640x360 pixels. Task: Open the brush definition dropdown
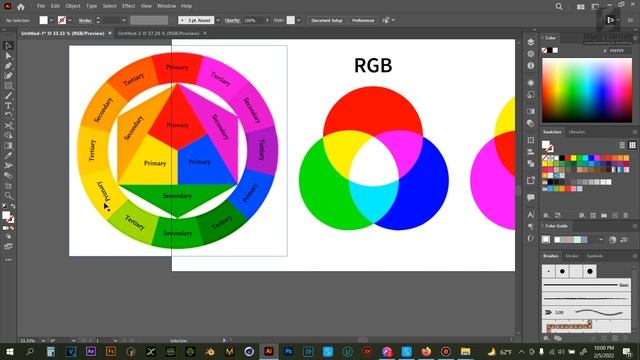[x=218, y=20]
